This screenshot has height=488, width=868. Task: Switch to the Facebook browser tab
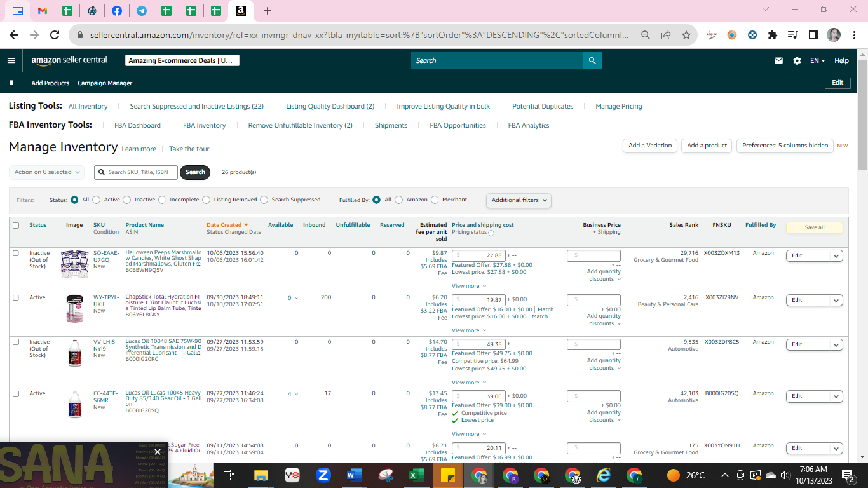(117, 11)
